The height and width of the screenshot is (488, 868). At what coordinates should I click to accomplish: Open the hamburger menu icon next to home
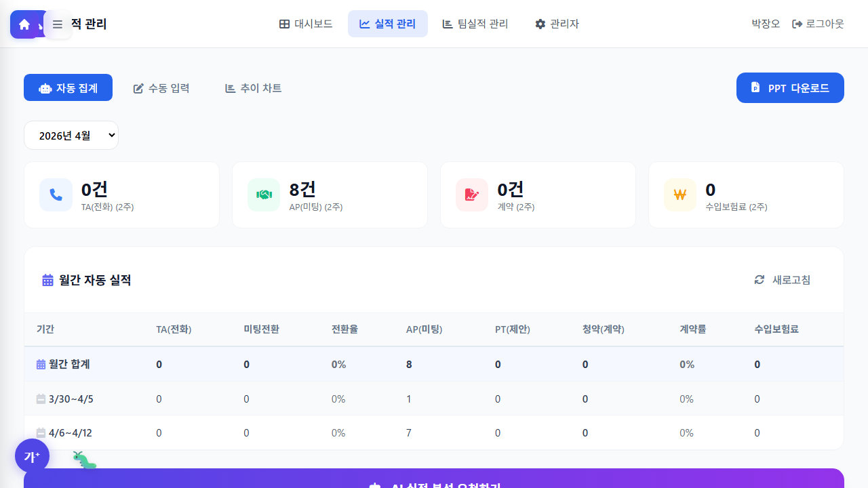pyautogui.click(x=58, y=24)
